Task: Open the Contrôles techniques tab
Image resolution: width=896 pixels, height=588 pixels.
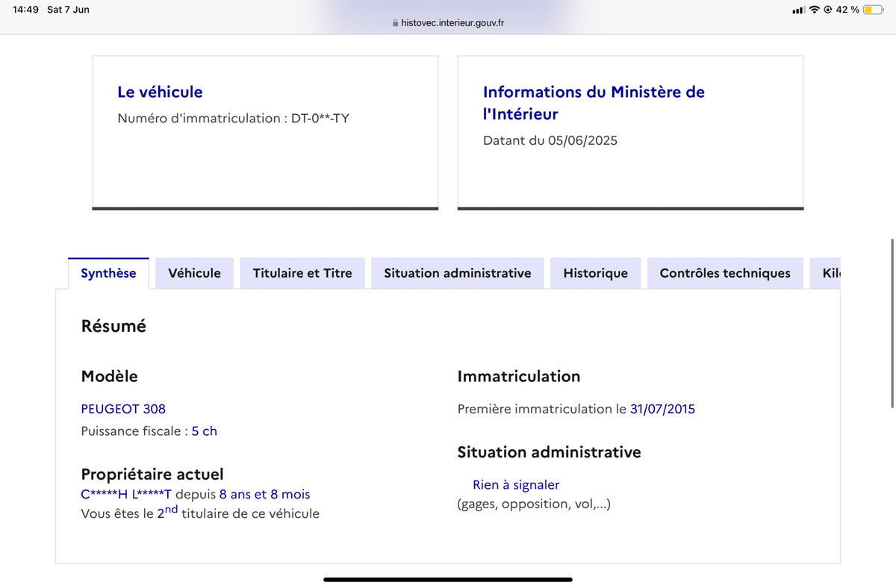Action: [x=725, y=273]
